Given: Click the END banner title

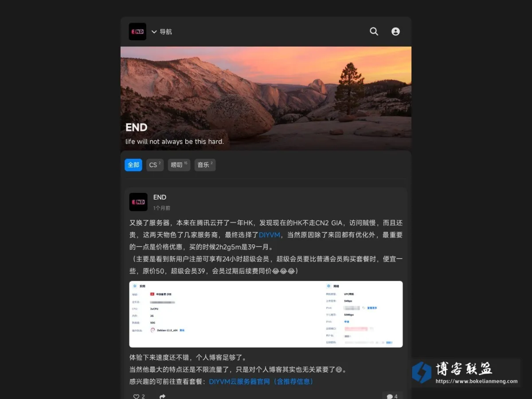Looking at the screenshot, I should [x=136, y=127].
